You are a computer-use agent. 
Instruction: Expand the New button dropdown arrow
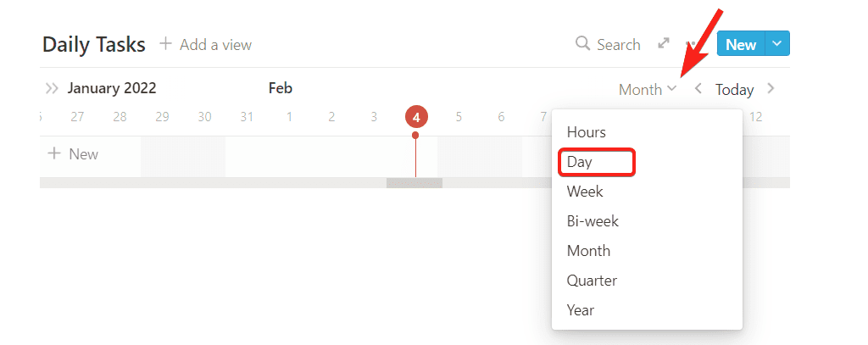coord(778,44)
